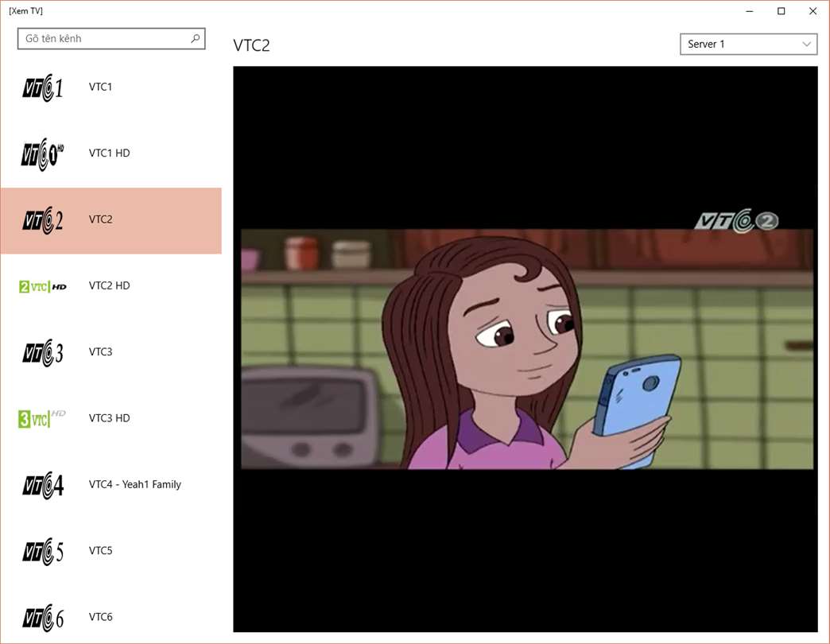The width and height of the screenshot is (830, 644).
Task: Click the search magnifier icon
Action: tap(196, 38)
